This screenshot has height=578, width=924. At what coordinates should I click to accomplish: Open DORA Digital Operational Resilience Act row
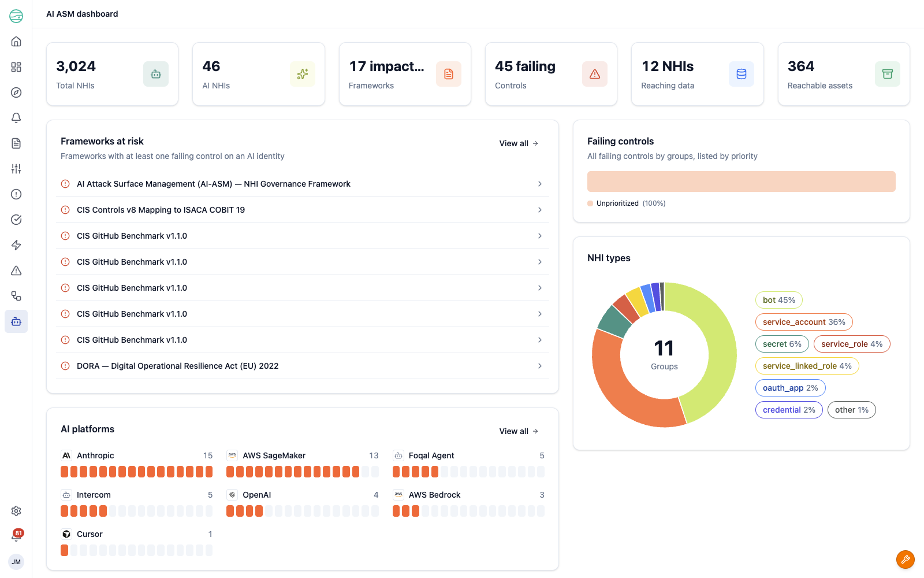(303, 366)
